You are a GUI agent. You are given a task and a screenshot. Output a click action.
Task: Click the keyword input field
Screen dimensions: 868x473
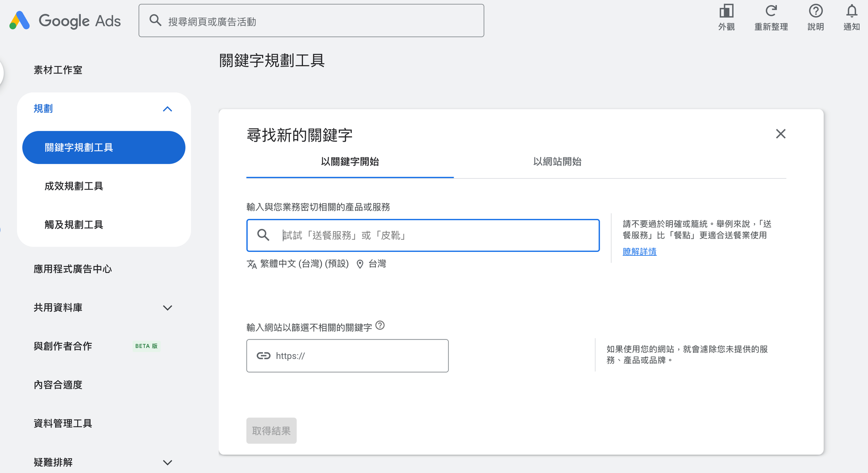tap(434, 235)
